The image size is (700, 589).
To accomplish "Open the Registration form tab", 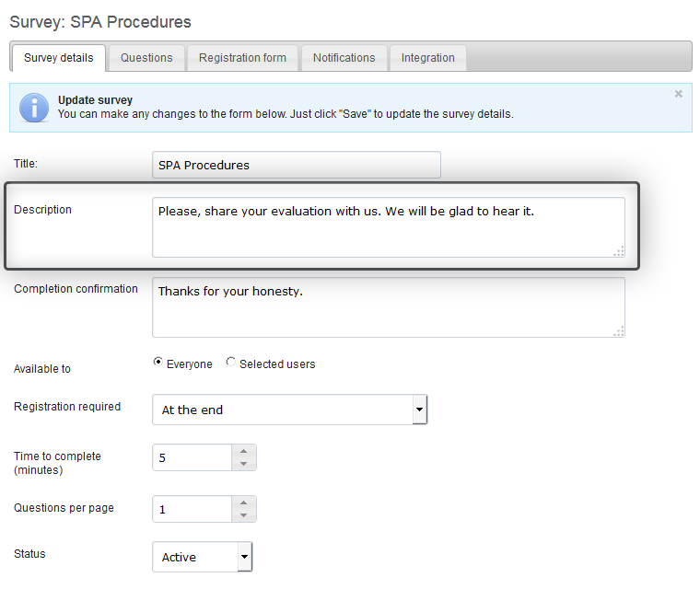I will pyautogui.click(x=242, y=58).
